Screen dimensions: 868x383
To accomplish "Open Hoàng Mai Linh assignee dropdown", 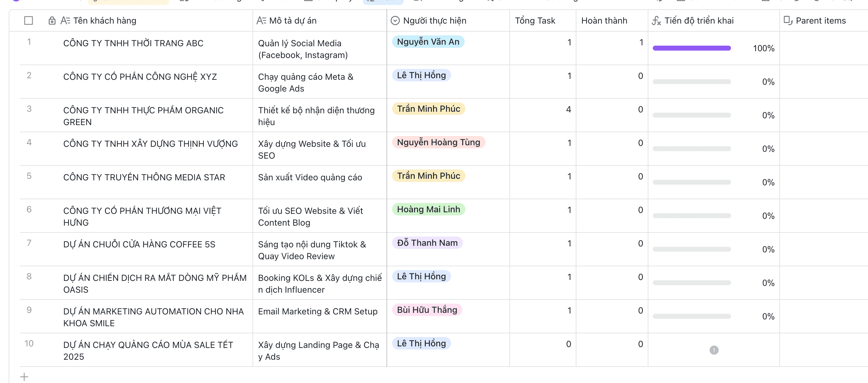I will [428, 210].
